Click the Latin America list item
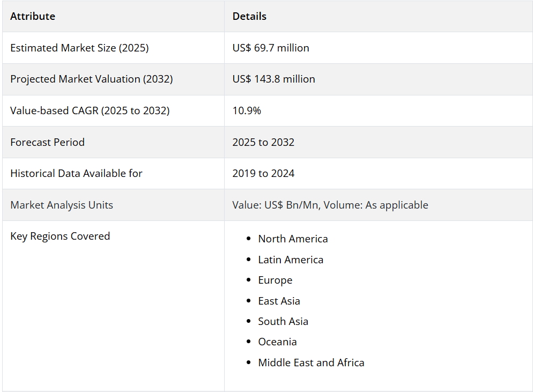This screenshot has height=392, width=533. click(x=291, y=260)
